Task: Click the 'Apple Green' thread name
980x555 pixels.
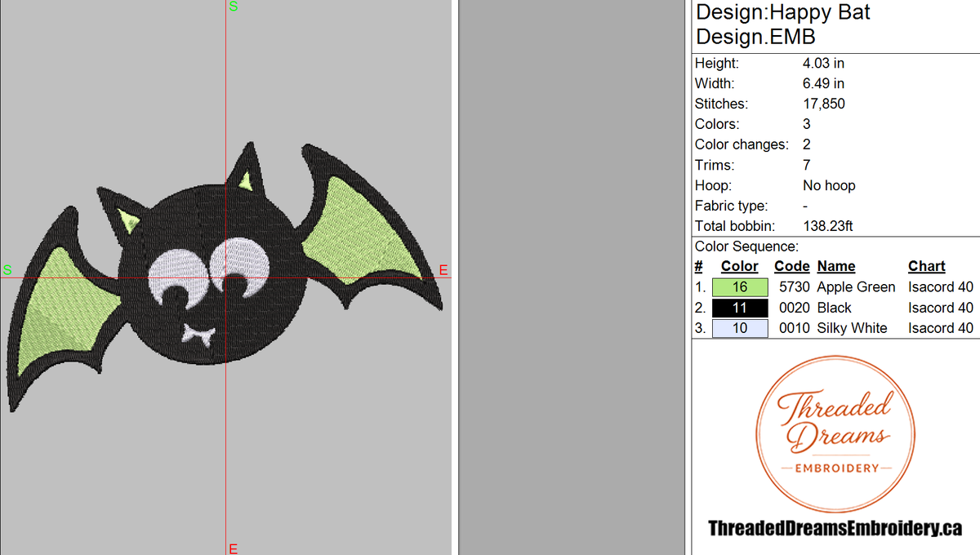Action: point(856,287)
